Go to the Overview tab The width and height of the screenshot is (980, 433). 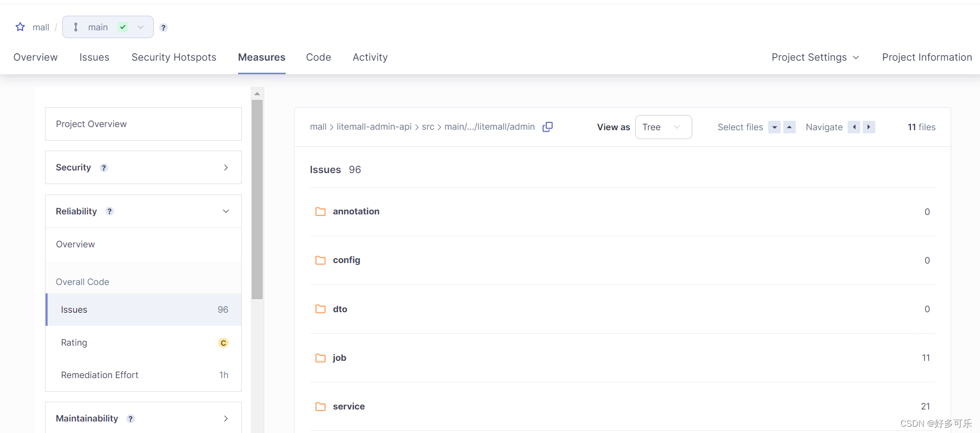coord(36,57)
